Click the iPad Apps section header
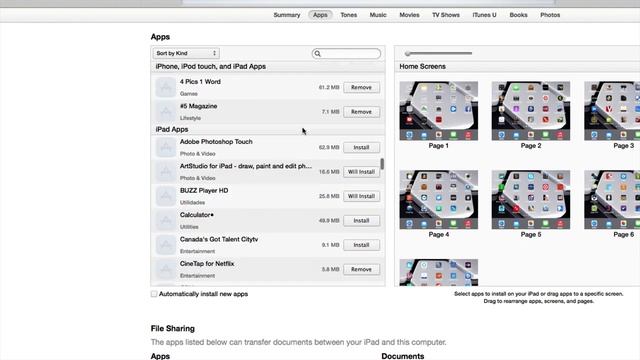 pyautogui.click(x=172, y=129)
